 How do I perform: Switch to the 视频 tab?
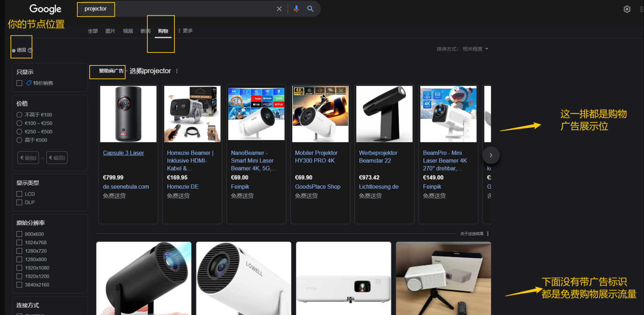[x=128, y=31]
